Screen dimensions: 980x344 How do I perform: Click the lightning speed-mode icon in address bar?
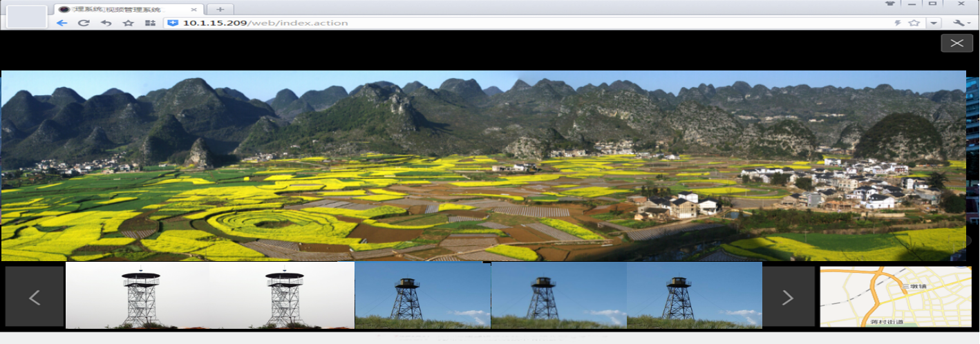[898, 23]
